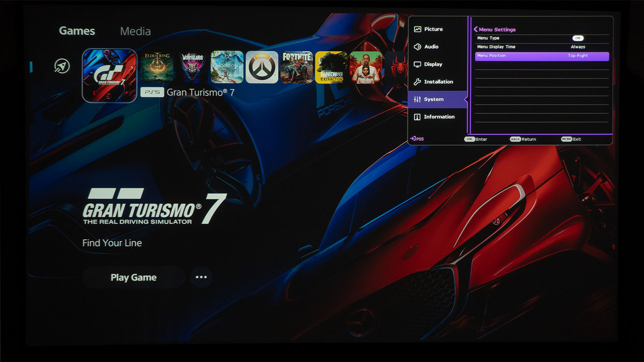Change the Always display time value
The height and width of the screenshot is (362, 644).
pyautogui.click(x=578, y=47)
